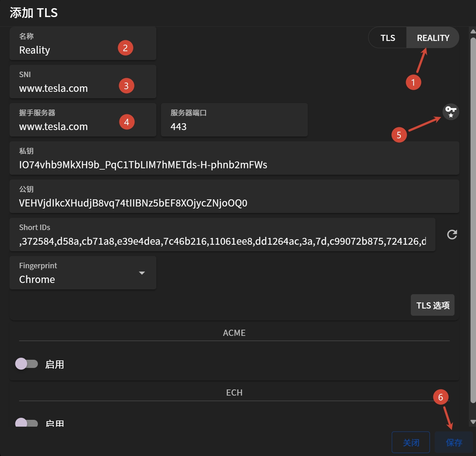The width and height of the screenshot is (476, 456).
Task: Click the 服务器端口 port field
Action: click(x=234, y=127)
